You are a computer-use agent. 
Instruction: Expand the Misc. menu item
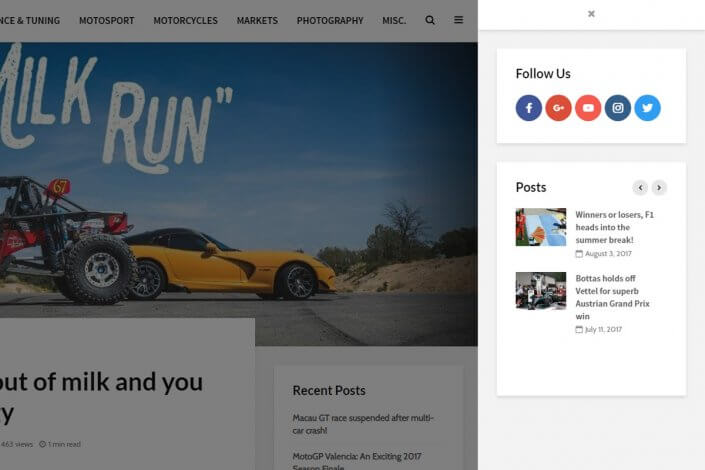coord(394,20)
